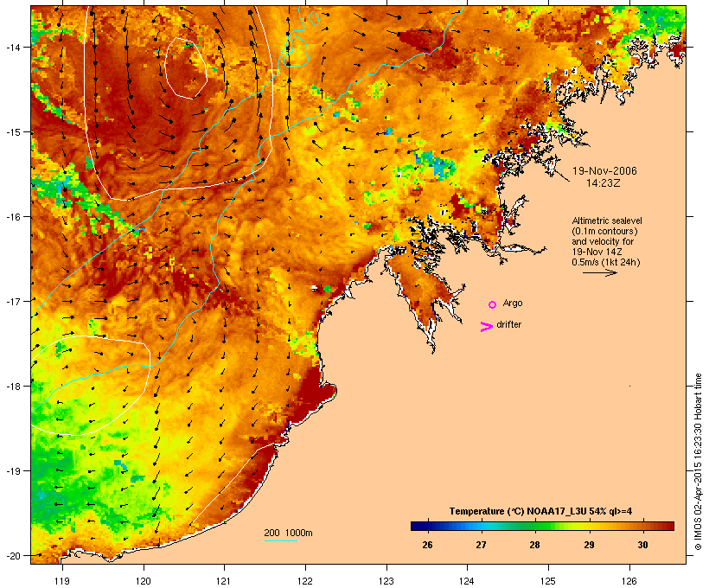The image size is (709, 588).
Task: Click the '200 1000m' depth contour label
Action: 288,533
